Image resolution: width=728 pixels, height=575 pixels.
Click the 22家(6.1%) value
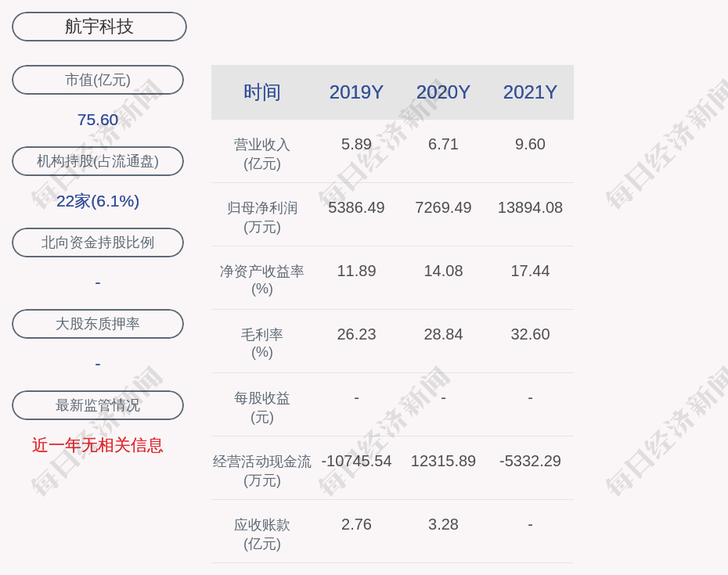click(x=98, y=201)
